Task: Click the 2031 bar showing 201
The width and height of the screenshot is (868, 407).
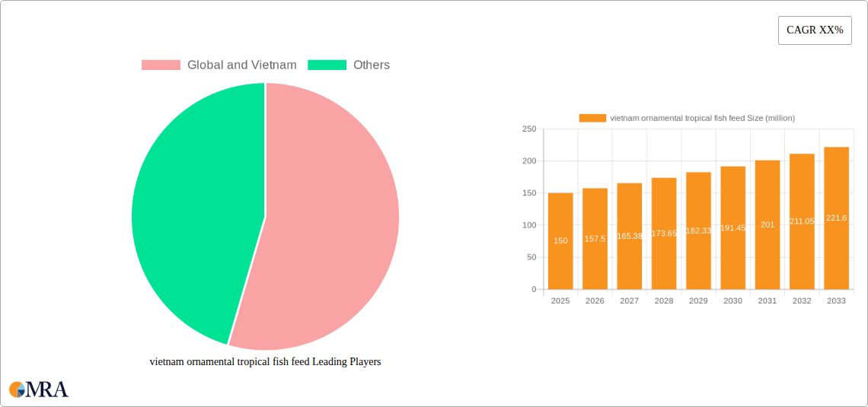Action: (x=767, y=224)
